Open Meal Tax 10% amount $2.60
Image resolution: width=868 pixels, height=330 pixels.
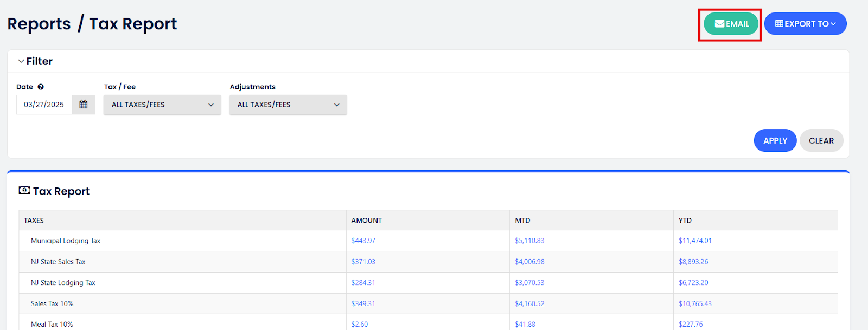[x=359, y=324]
